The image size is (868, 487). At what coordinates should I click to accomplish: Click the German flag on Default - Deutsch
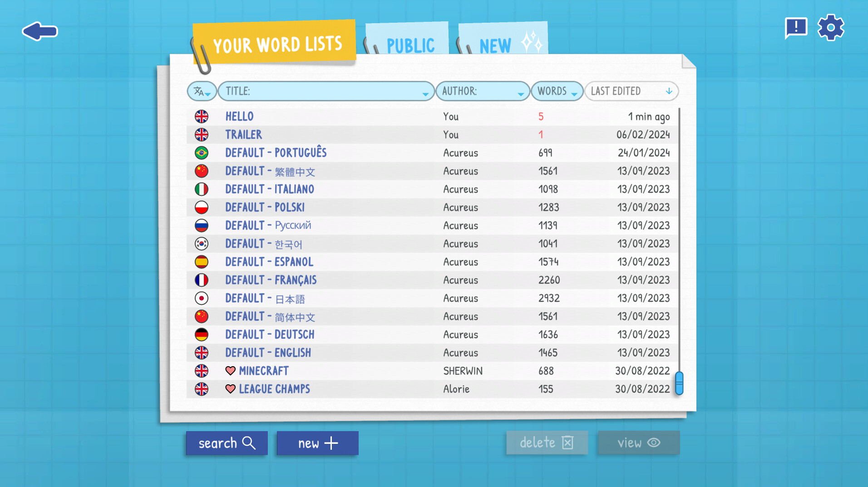202,334
